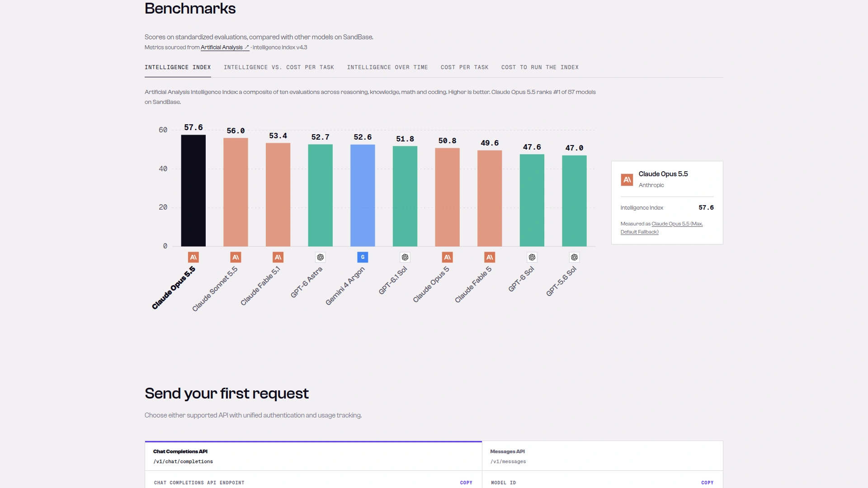Viewport: 868px width, 488px height.
Task: Select the Messages API tab
Action: point(602,456)
